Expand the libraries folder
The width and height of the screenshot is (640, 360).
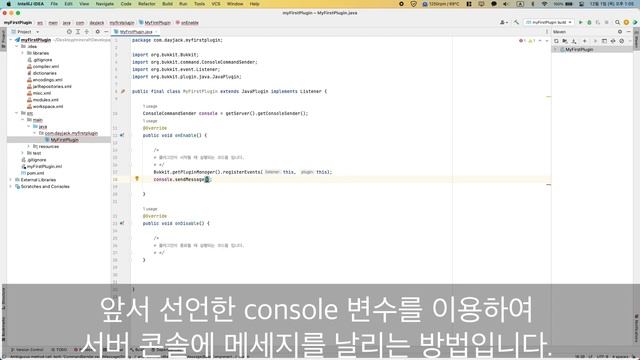click(x=22, y=53)
